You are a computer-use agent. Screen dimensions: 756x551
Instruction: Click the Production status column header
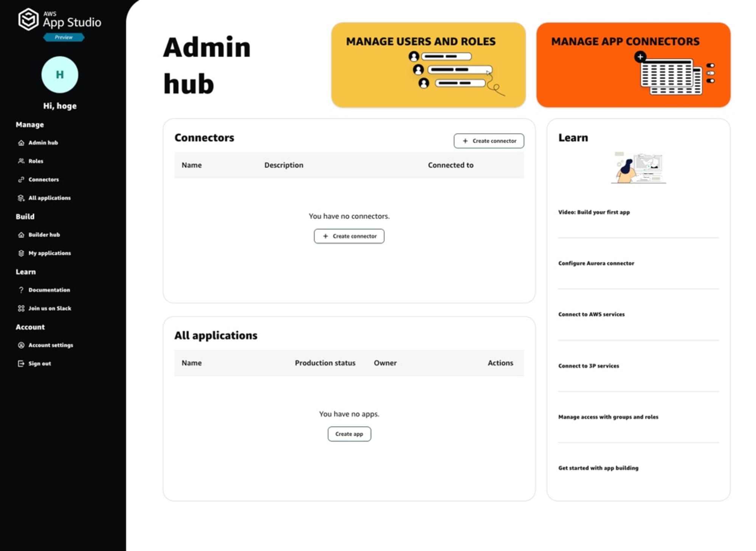coord(325,363)
